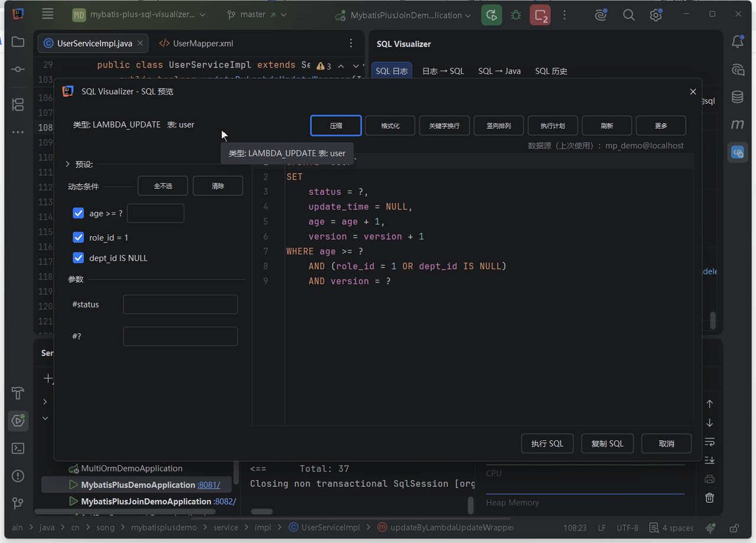Stop the running processes icon
Screen dimensions: 756x543
[x=540, y=15]
